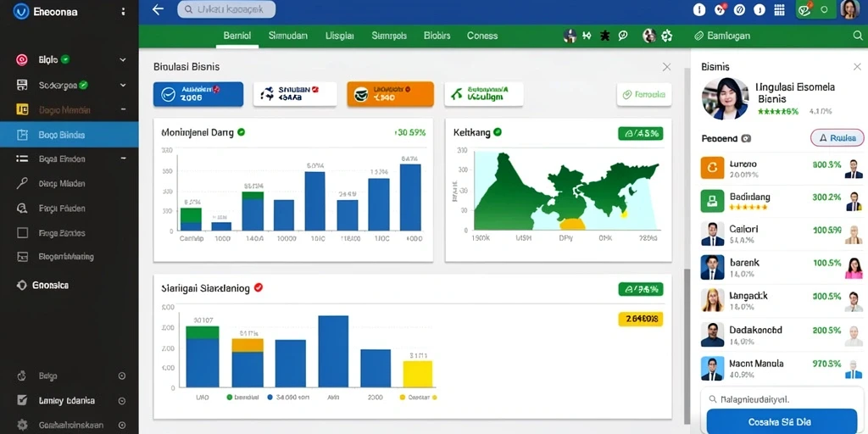
Task: Click the orange Lunono list icon
Action: point(712,168)
